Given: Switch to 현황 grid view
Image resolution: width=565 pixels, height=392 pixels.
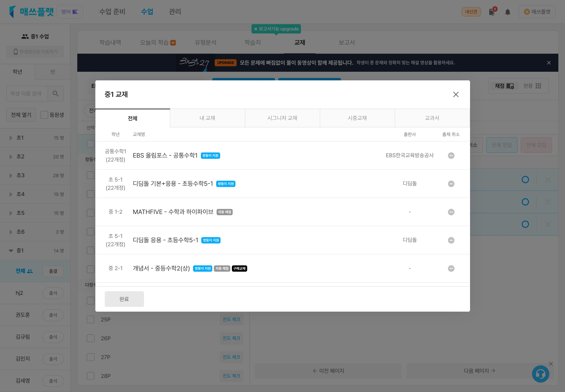Looking at the screenshot, I should 532,86.
